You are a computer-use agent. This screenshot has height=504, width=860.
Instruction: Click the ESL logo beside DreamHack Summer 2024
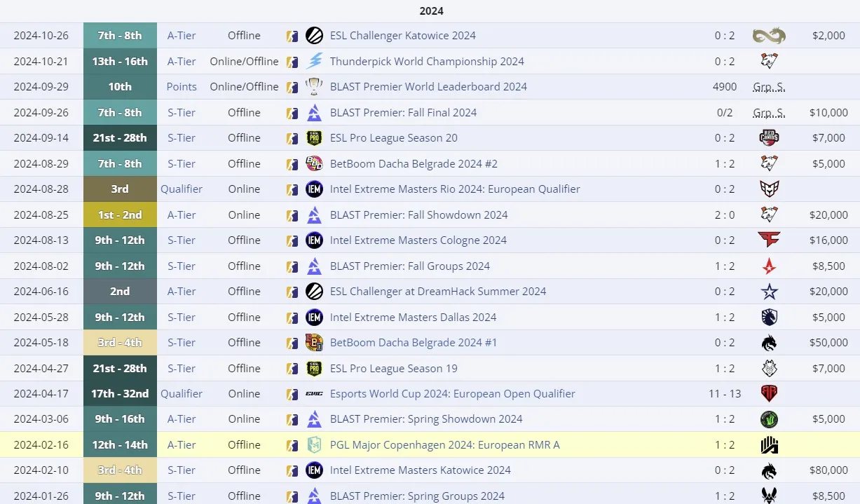315,292
